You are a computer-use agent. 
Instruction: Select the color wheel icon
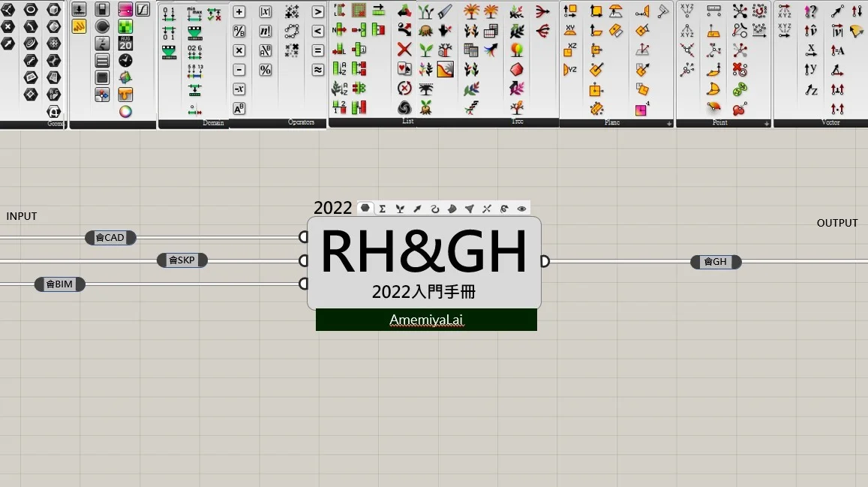tap(125, 111)
